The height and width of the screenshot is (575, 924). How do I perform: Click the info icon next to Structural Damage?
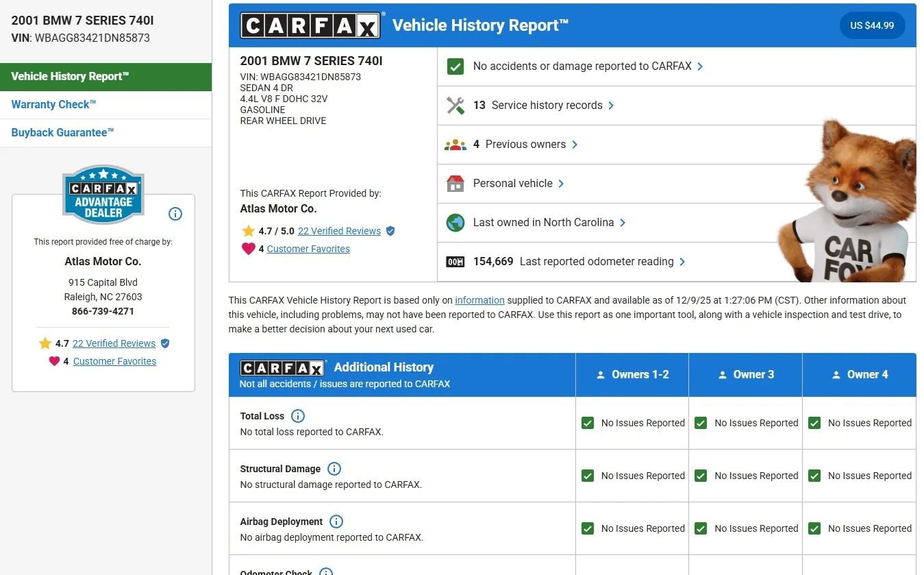click(x=334, y=469)
